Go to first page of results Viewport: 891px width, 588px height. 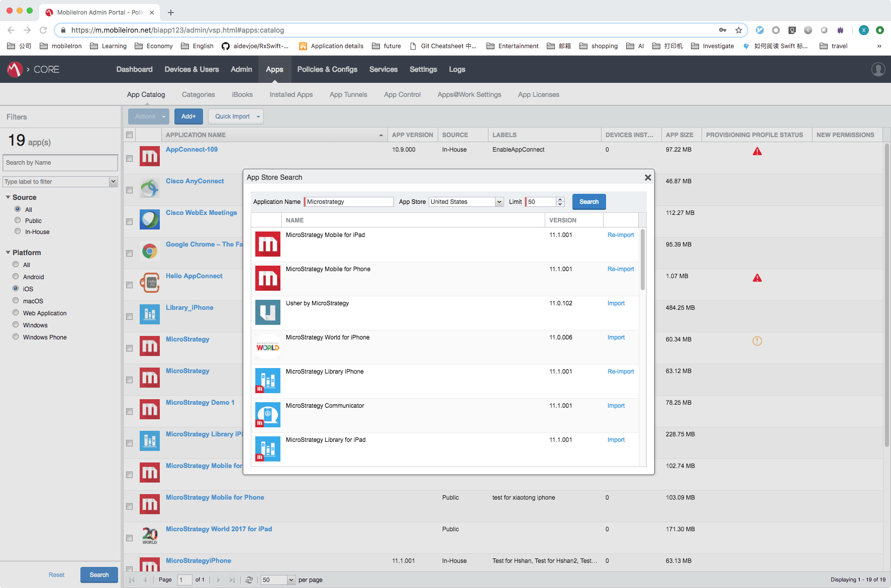point(132,580)
